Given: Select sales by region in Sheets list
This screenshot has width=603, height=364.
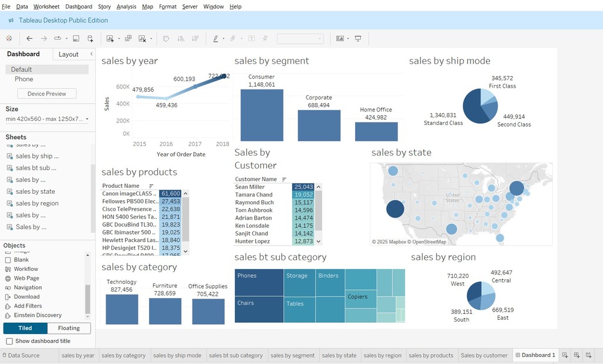Looking at the screenshot, I should point(37,204).
